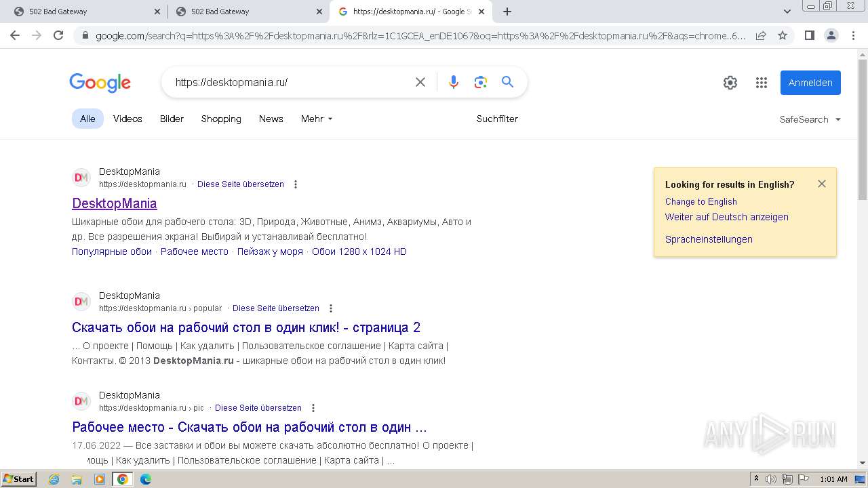Open the Популярные обои sitelink
868x488 pixels.
click(112, 251)
